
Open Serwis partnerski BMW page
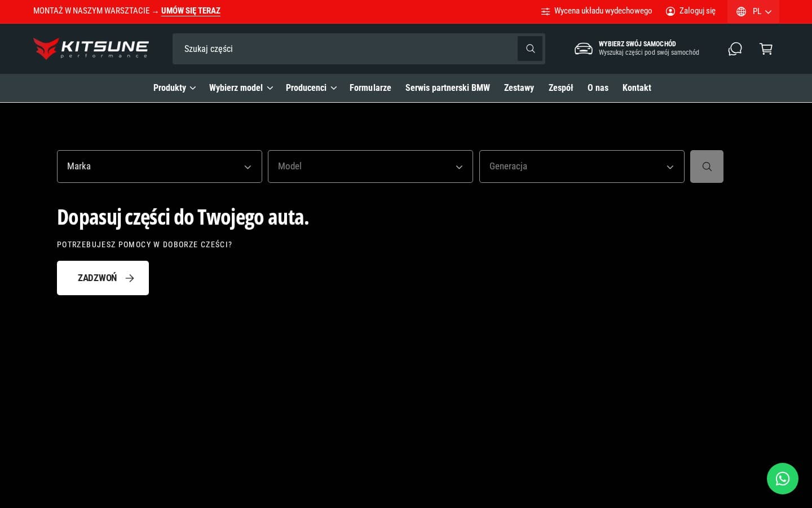point(447,88)
